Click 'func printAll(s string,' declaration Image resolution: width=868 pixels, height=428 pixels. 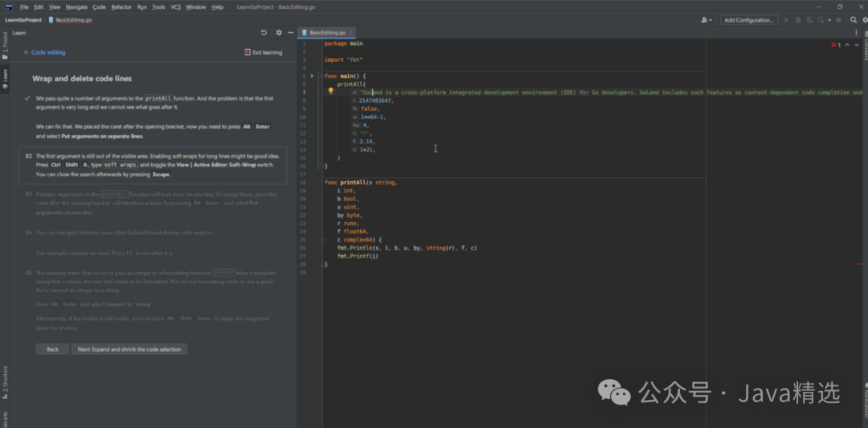point(361,182)
